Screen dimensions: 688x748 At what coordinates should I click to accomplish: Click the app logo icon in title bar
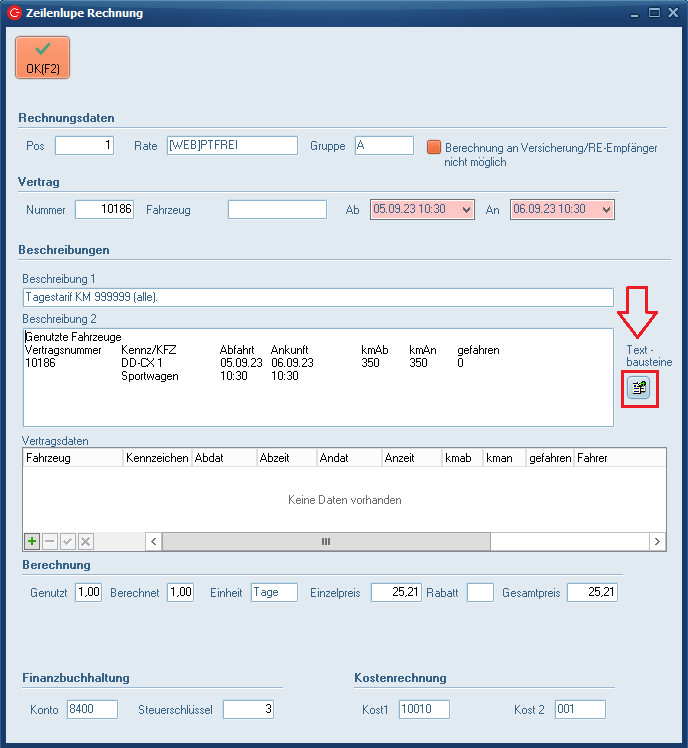coord(14,13)
